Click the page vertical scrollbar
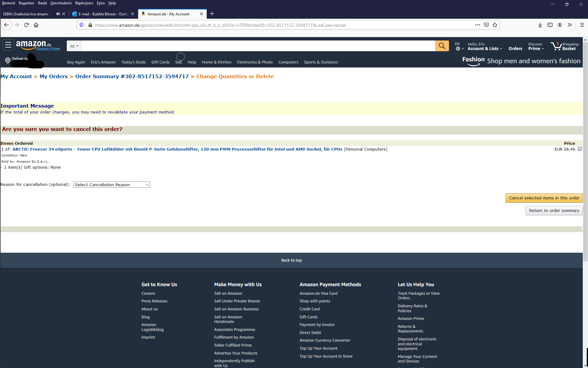The image size is (588, 368). coord(585,153)
